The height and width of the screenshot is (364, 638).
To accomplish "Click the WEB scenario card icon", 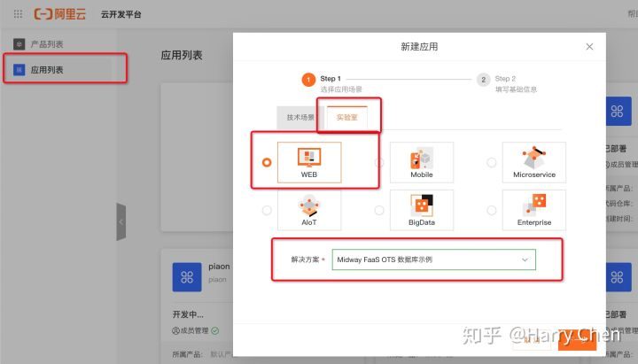I will (309, 158).
